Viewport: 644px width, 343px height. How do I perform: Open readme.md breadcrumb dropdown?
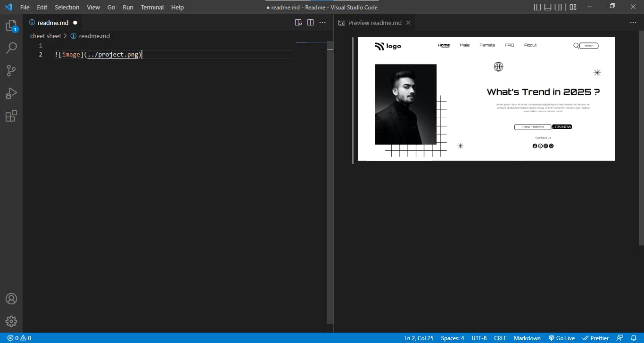pos(90,36)
